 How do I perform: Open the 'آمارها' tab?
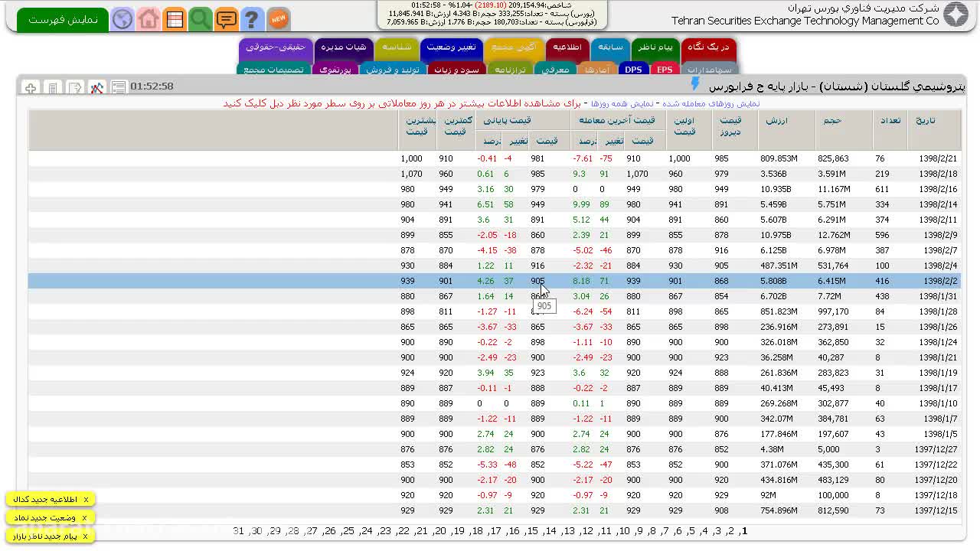(x=596, y=70)
